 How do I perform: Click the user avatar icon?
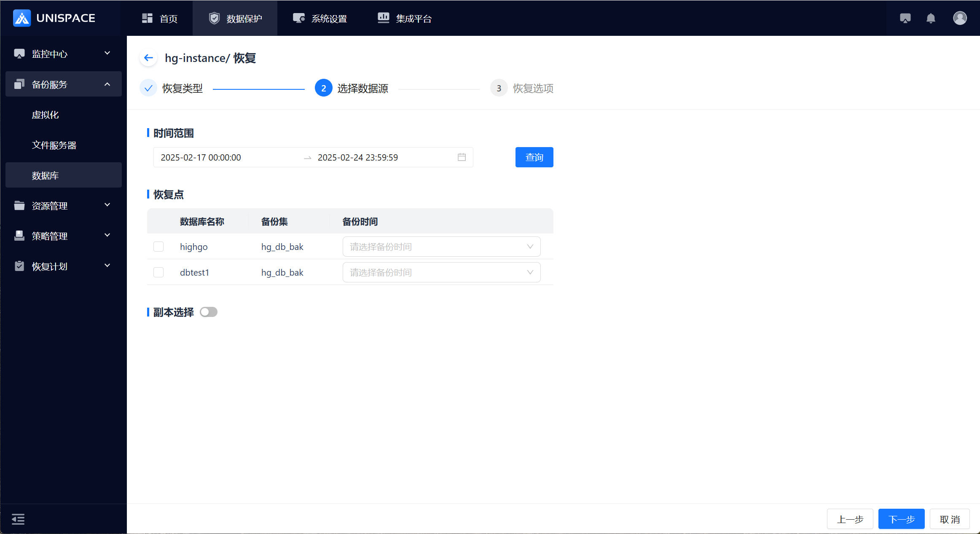(960, 18)
